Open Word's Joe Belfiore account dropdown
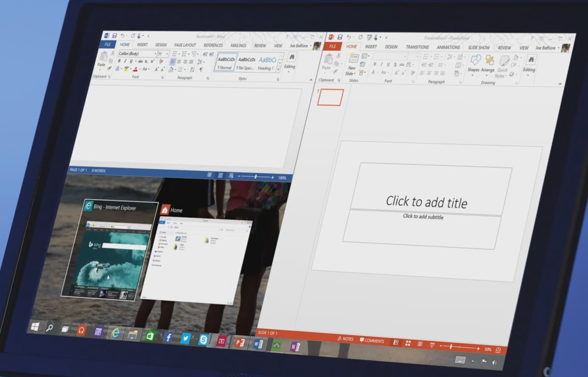The height and width of the screenshot is (377, 588). click(301, 46)
